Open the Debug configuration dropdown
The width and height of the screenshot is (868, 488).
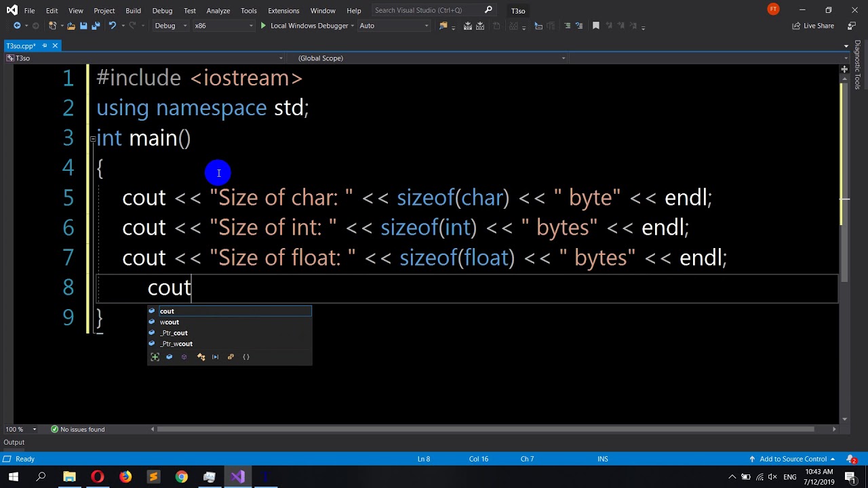pos(170,26)
